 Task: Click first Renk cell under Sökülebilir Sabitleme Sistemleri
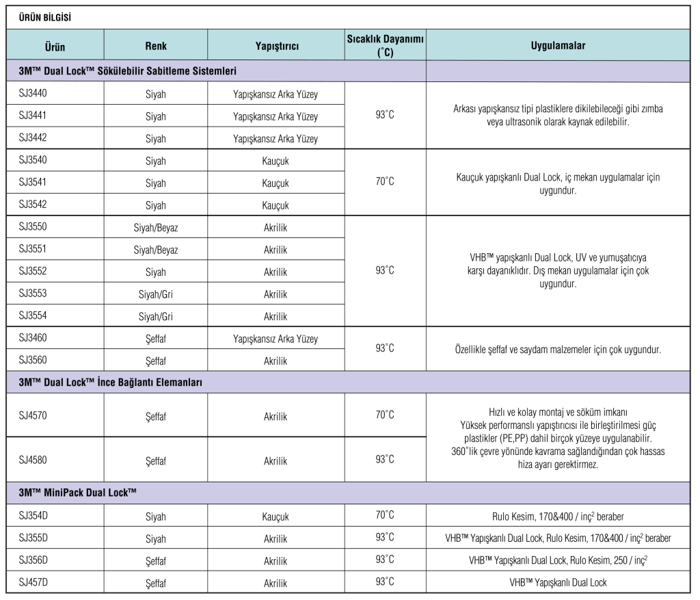[156, 95]
